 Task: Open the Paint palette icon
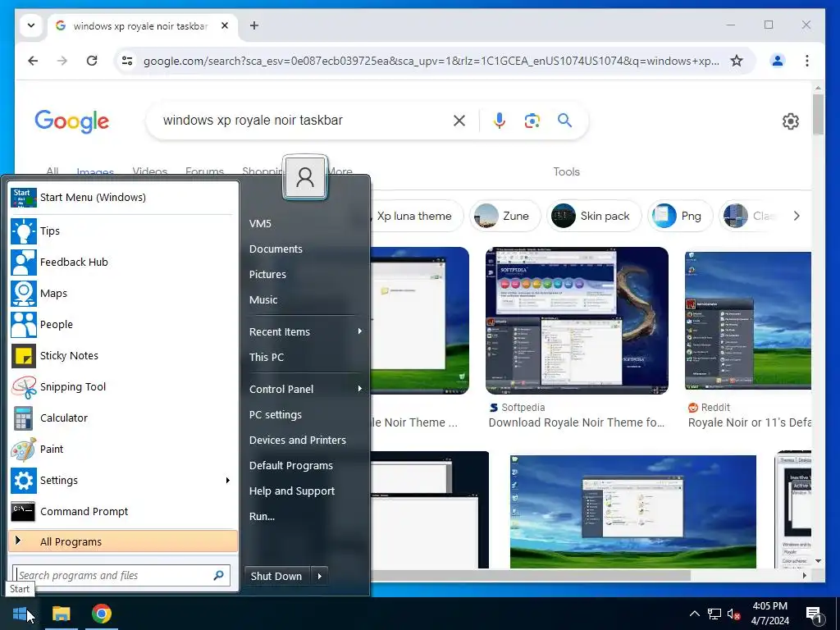(24, 449)
